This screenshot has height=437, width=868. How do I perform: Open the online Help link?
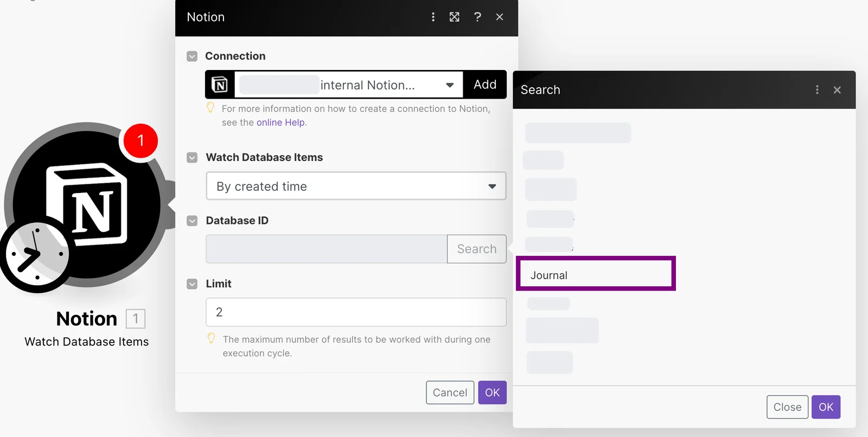click(281, 123)
